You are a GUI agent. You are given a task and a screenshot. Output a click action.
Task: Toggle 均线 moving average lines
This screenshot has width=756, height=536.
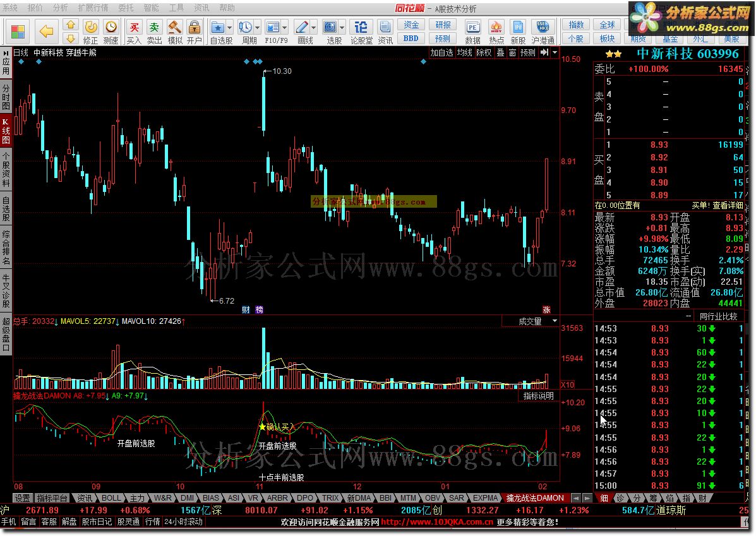coord(464,52)
